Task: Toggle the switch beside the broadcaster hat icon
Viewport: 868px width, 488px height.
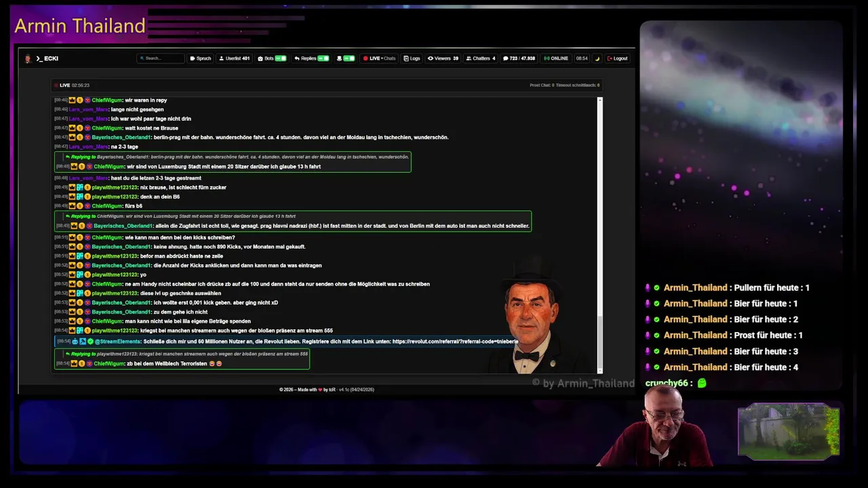Action: (x=349, y=58)
